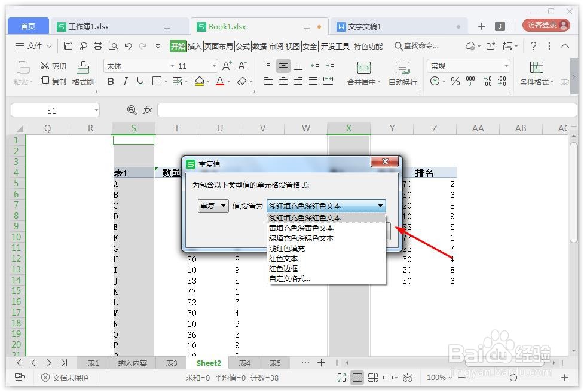Viewport: 584px width, 392px height.
Task: Insert a function with the fx icon
Action: pyautogui.click(x=148, y=110)
